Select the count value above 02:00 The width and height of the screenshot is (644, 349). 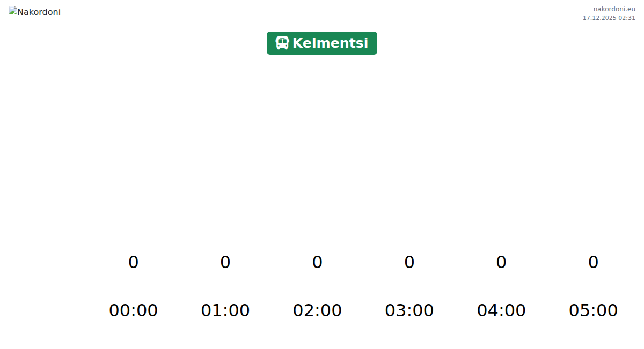pyautogui.click(x=317, y=262)
